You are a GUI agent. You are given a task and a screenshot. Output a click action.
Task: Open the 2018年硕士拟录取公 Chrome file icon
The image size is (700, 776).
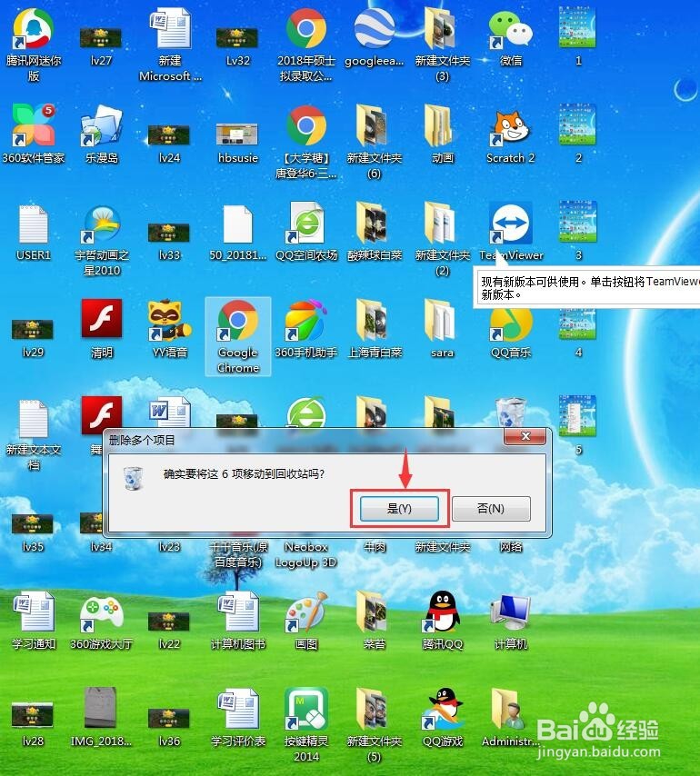[x=306, y=29]
